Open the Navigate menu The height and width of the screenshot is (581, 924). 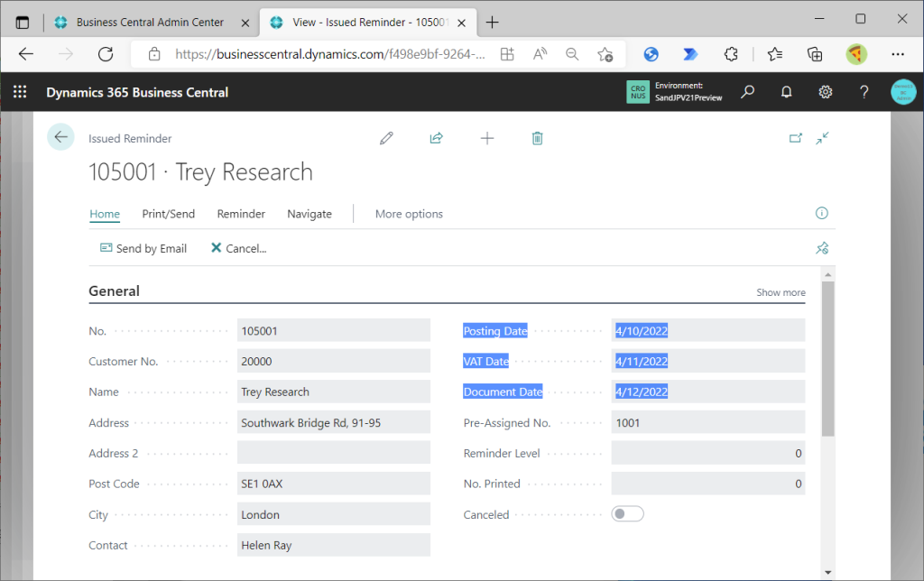click(310, 214)
